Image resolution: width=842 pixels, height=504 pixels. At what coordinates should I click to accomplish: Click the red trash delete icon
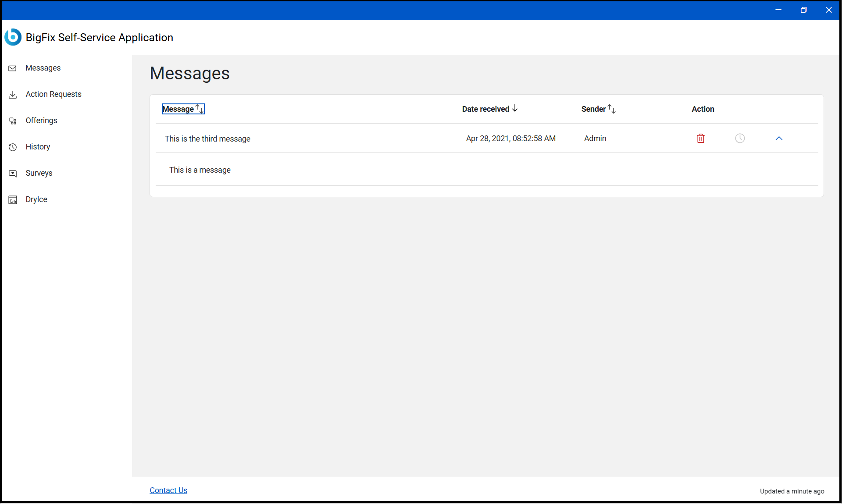700,138
